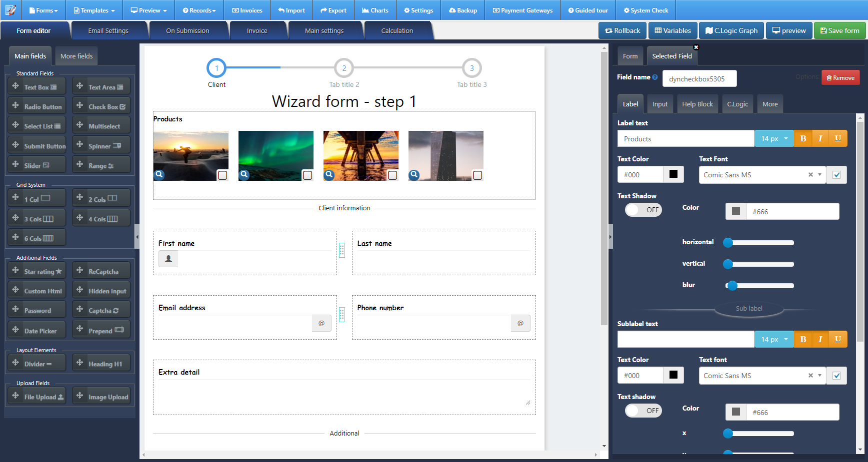This screenshot has height=462, width=868.
Task: Remove the dyncheckbox5305 field
Action: [x=840, y=77]
